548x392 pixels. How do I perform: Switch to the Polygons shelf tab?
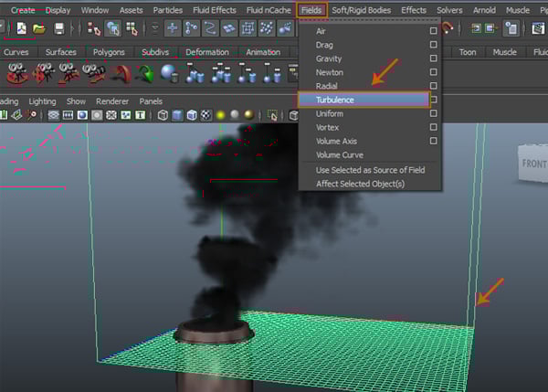pos(109,52)
